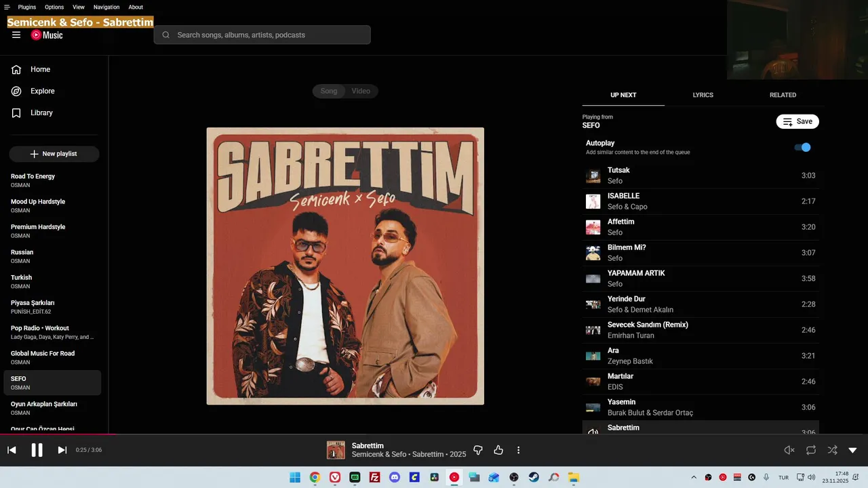Open the Plugins menu

(x=27, y=7)
